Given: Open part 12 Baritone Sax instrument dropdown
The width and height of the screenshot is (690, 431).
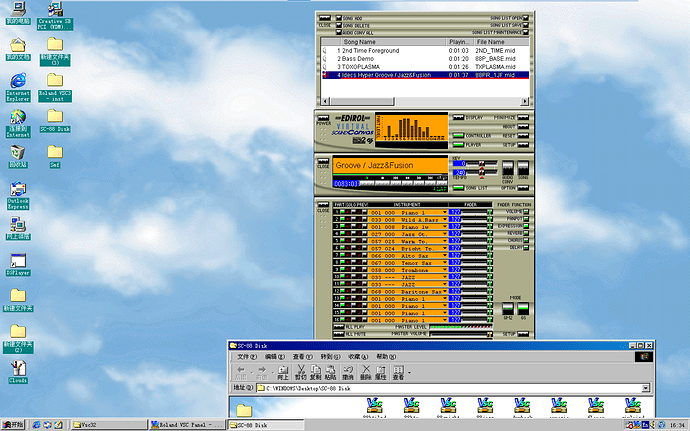Looking at the screenshot, I should tap(445, 291).
